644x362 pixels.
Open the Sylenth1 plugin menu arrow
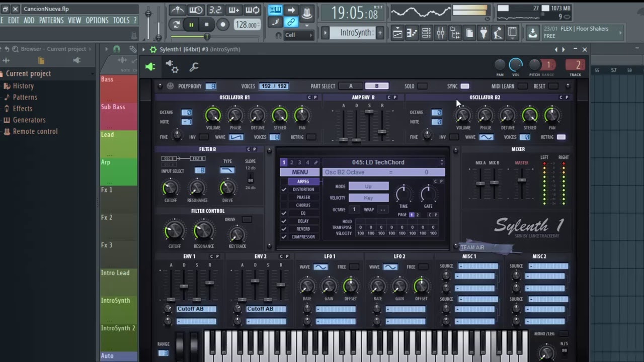point(143,49)
